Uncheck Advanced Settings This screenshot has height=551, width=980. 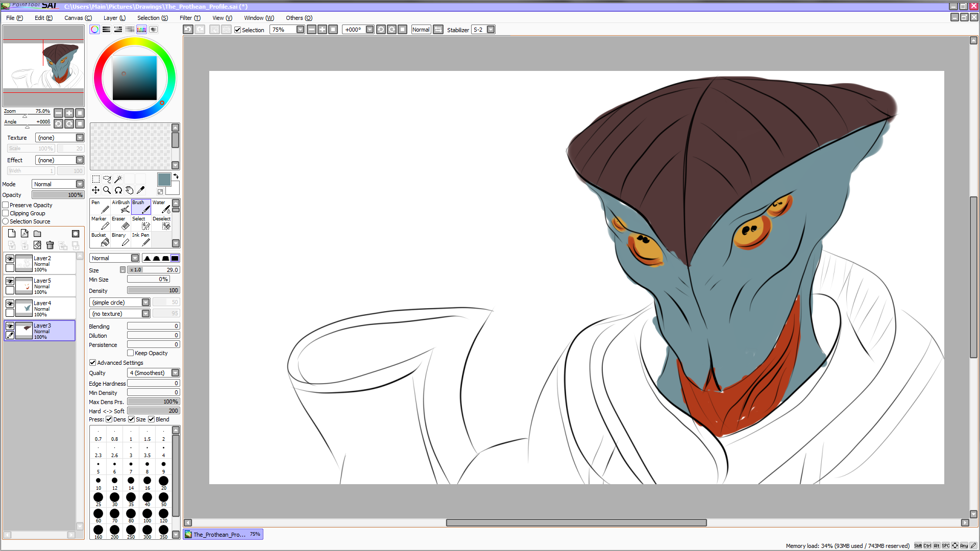click(92, 363)
